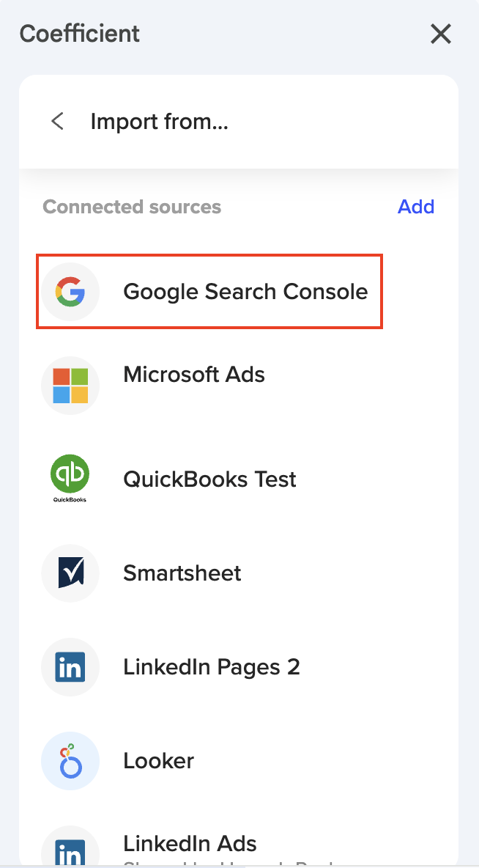Pick the Smartsheet source label
The height and width of the screenshot is (868, 479).
pos(182,573)
